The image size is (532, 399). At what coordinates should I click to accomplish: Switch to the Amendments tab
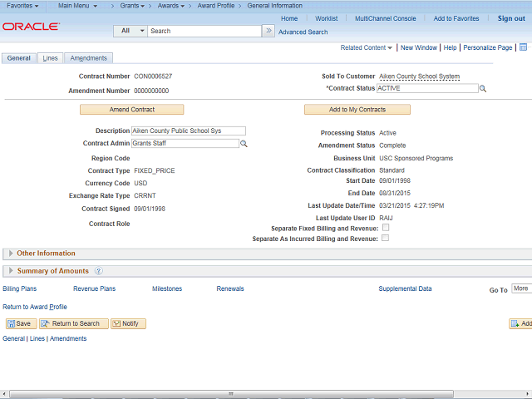89,58
